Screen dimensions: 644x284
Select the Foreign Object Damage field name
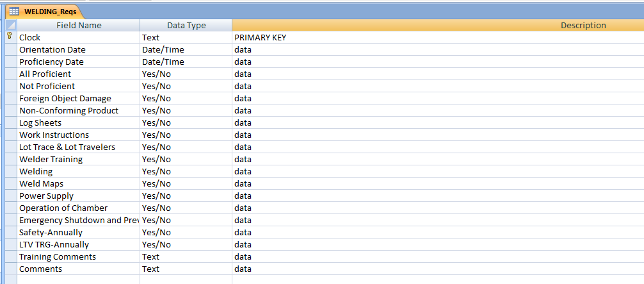coord(79,98)
